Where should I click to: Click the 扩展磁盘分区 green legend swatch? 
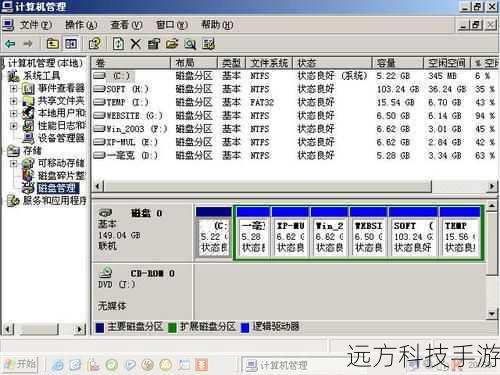pyautogui.click(x=172, y=327)
